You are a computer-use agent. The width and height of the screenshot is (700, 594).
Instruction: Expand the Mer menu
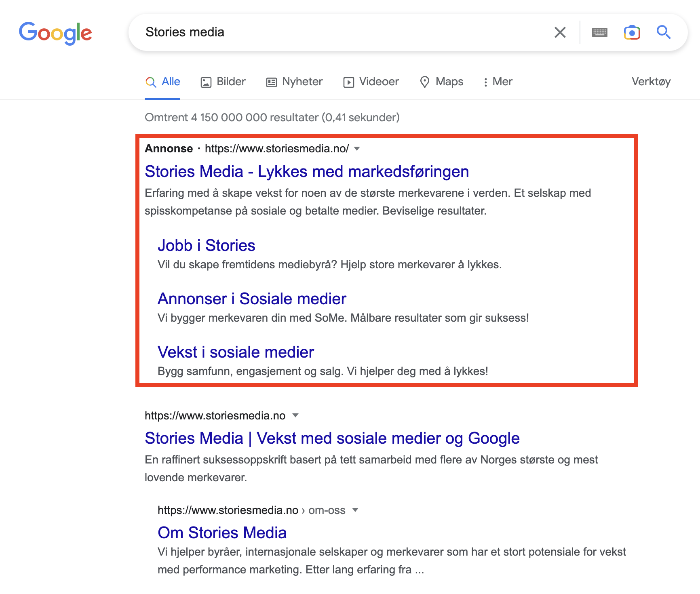(x=498, y=82)
